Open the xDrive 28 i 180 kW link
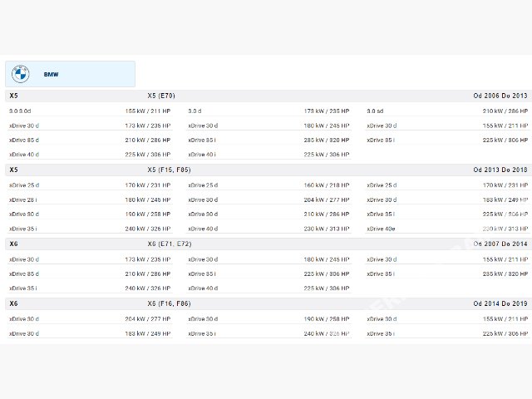 coord(23,199)
